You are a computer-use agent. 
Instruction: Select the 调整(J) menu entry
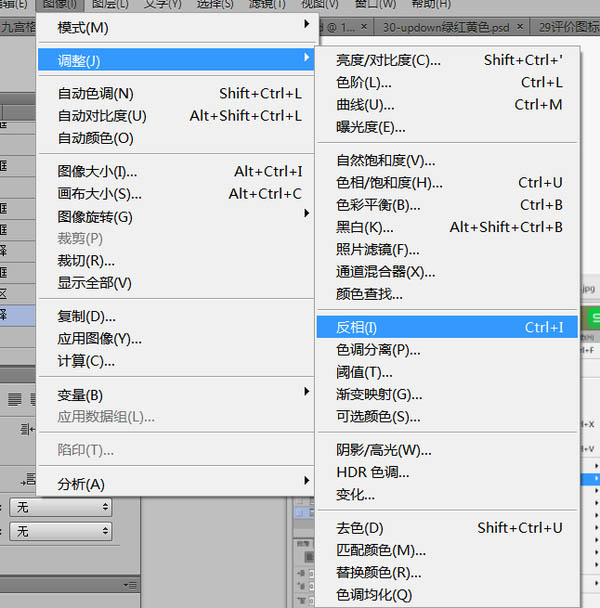coord(176,60)
